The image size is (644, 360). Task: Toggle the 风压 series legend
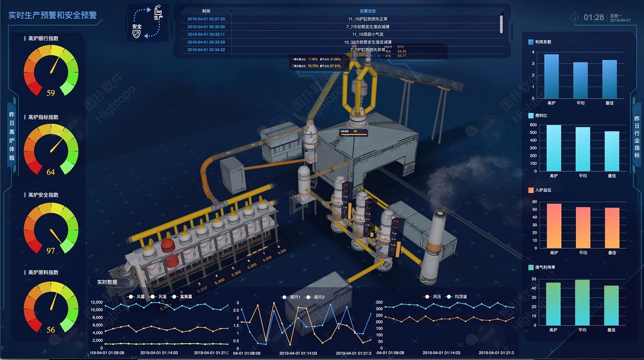pos(433,297)
